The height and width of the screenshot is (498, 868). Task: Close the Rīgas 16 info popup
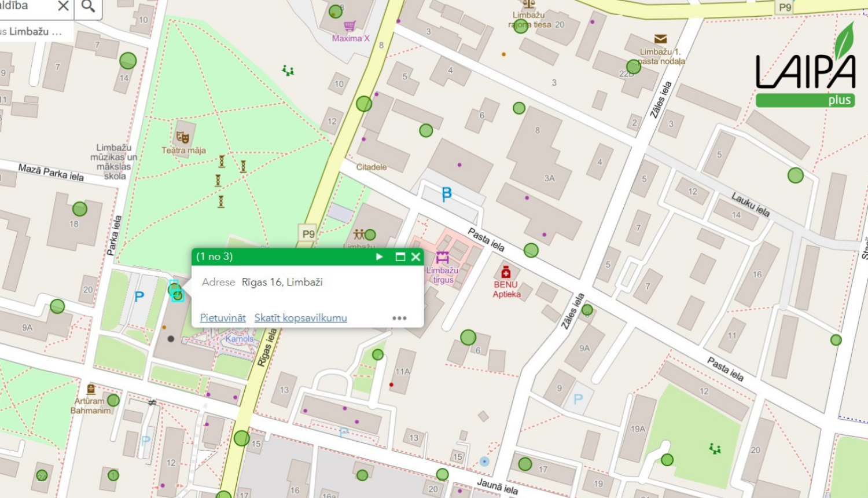tap(415, 257)
